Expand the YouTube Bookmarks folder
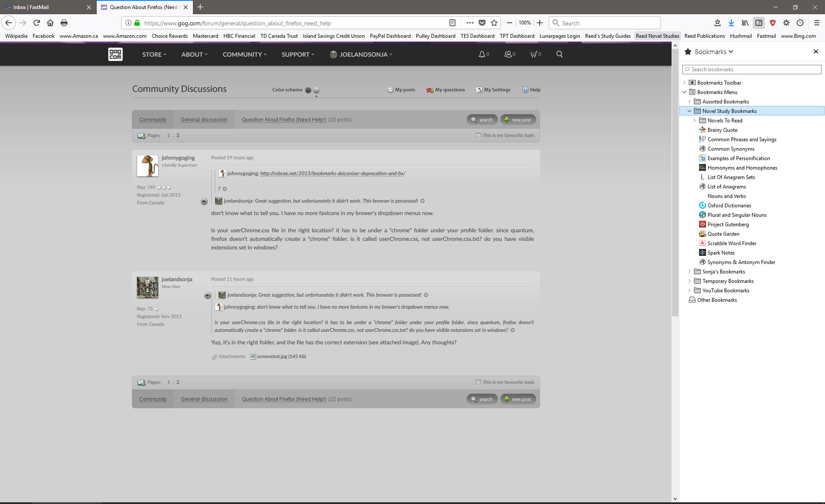 [x=690, y=290]
